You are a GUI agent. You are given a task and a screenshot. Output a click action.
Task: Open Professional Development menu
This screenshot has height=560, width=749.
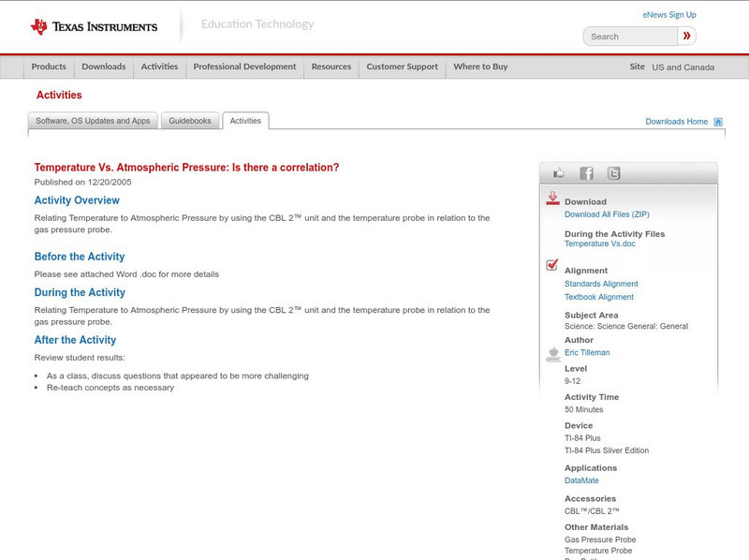(244, 66)
